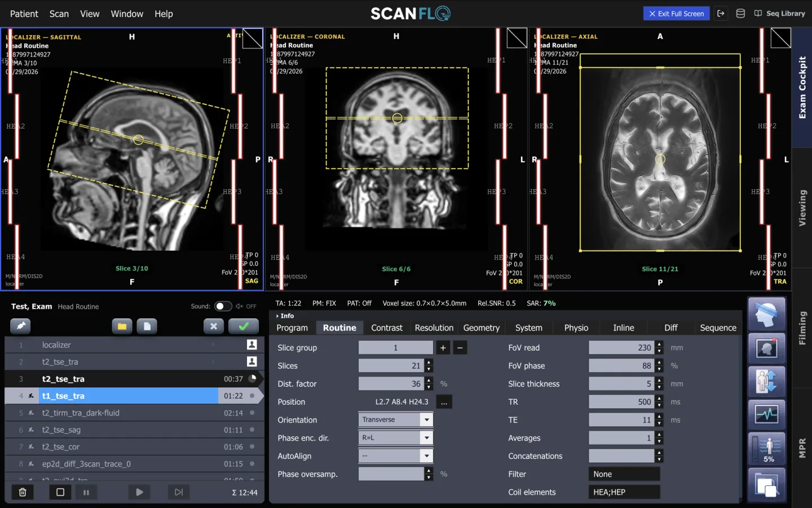This screenshot has width=812, height=508.
Task: Add a slice group with plus
Action: [443, 348]
